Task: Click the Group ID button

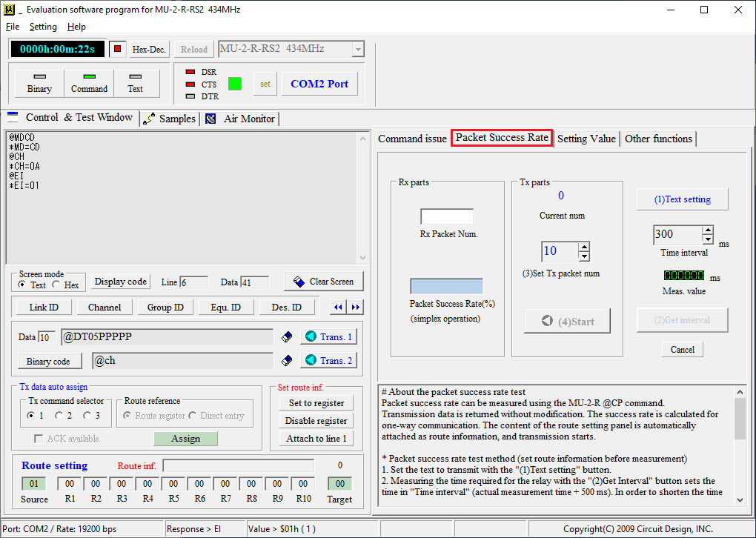Action: click(165, 307)
